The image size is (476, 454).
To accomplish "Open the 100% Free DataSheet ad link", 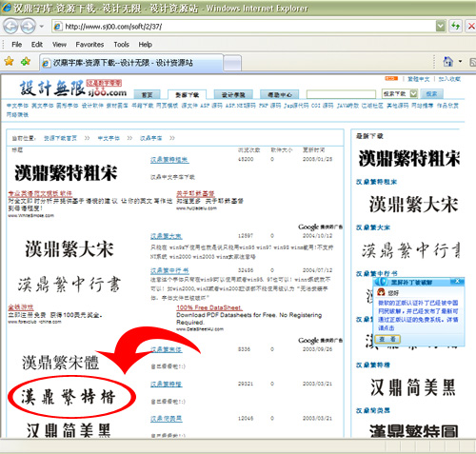I will tap(209, 307).
